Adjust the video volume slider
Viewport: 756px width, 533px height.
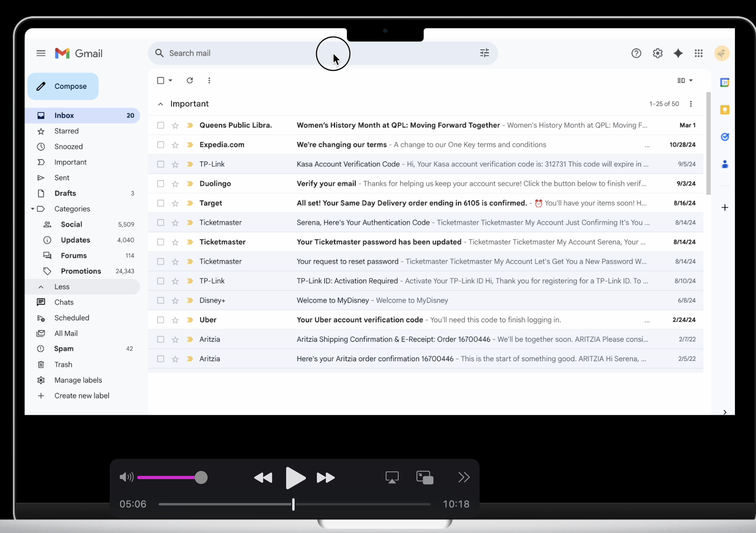point(172,478)
